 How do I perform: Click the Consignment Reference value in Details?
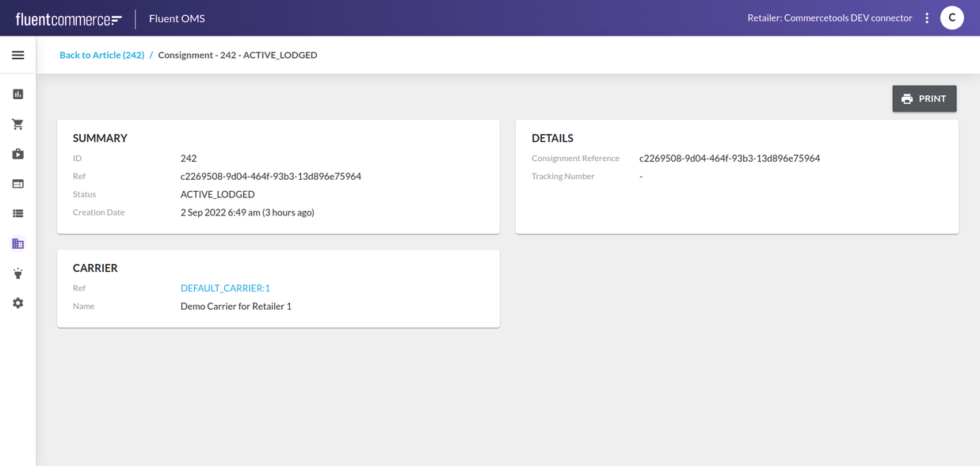point(729,159)
